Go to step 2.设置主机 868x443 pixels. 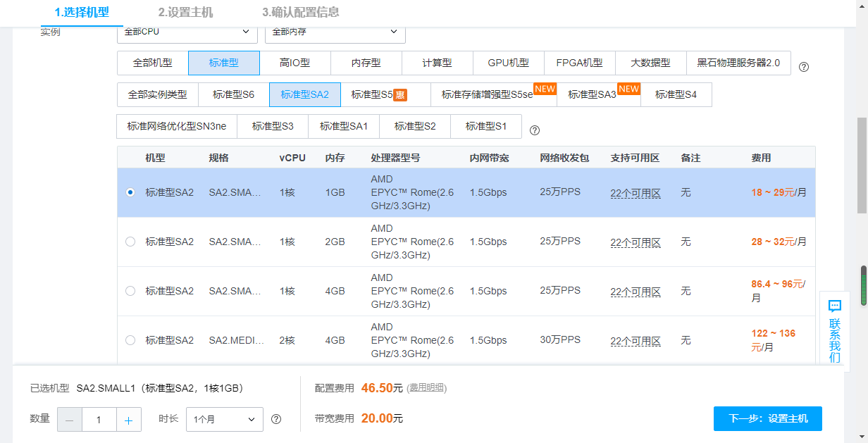(185, 12)
